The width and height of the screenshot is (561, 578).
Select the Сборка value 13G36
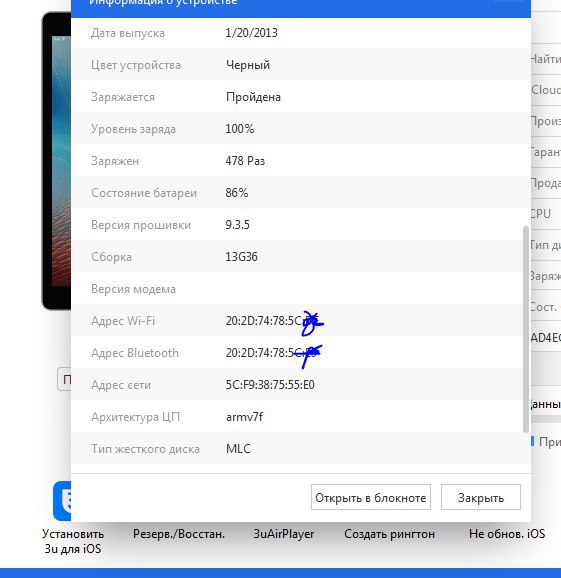(x=242, y=257)
